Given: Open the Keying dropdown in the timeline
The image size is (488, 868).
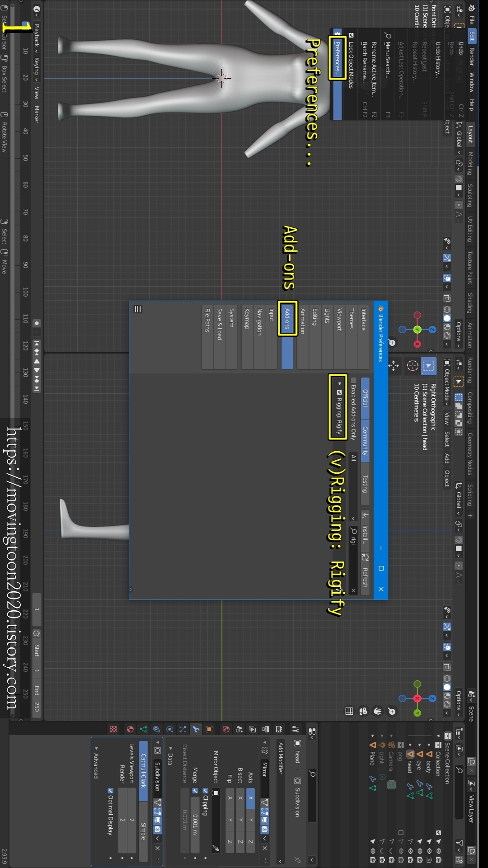Looking at the screenshot, I should [x=37, y=69].
